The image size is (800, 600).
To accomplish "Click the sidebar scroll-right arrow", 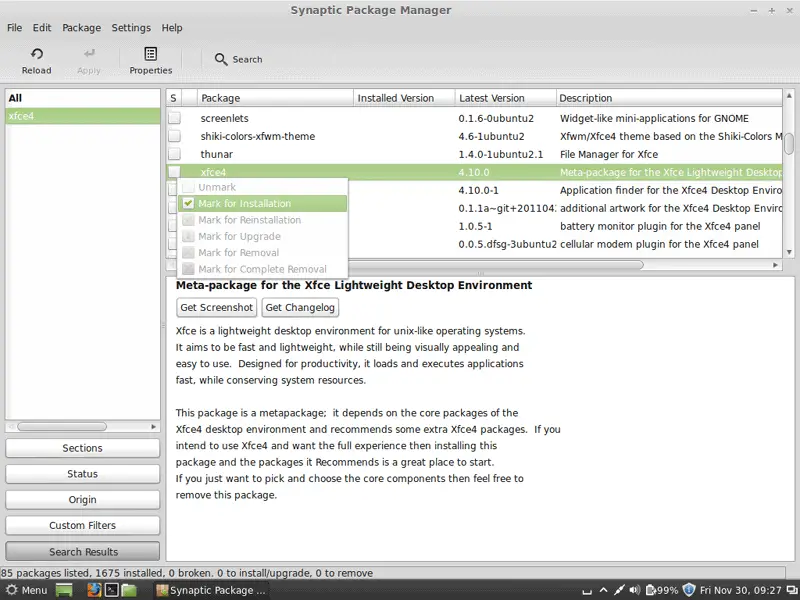I will click(x=154, y=427).
